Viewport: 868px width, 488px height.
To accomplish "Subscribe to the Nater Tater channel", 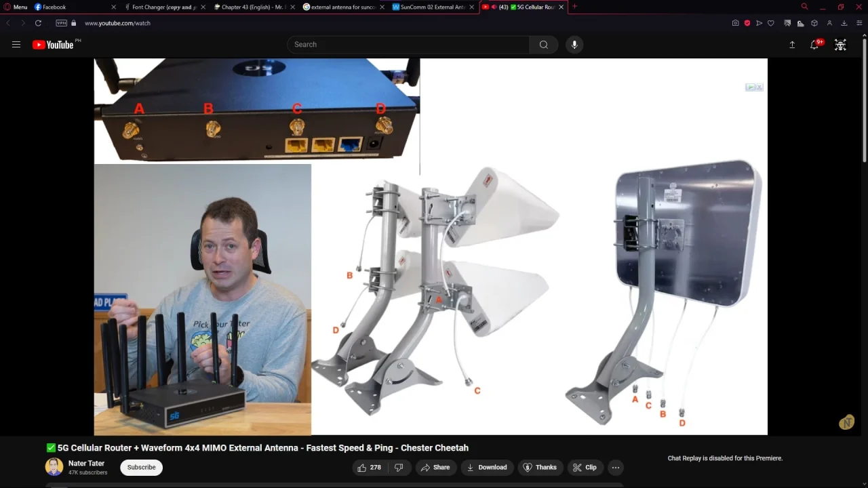I will 142,467.
